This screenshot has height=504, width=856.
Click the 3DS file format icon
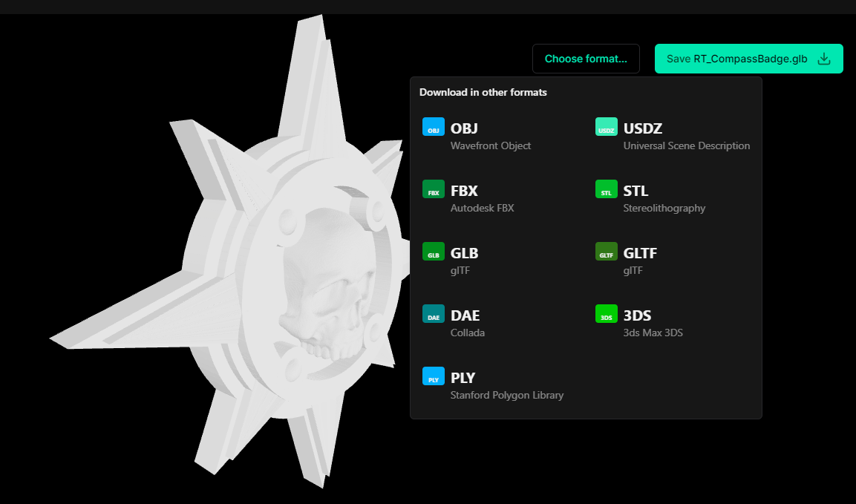[x=606, y=313]
